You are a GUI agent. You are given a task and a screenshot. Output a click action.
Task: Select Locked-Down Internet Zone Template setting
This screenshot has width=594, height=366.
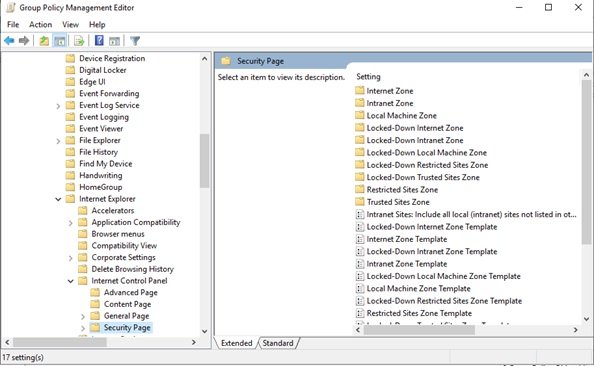tap(432, 227)
